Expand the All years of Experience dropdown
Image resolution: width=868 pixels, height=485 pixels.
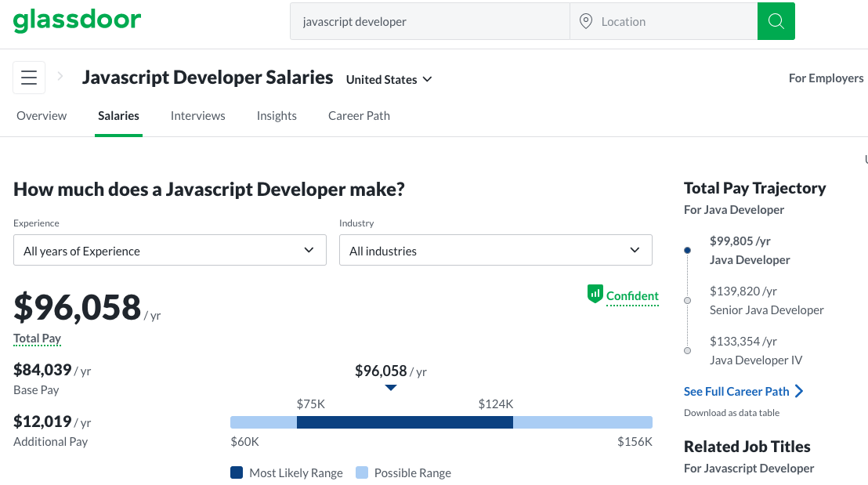(170, 250)
